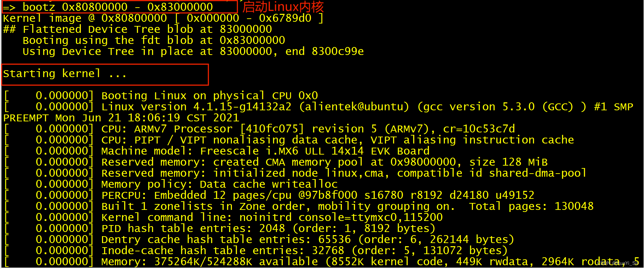Image resolution: width=644 pixels, height=269 pixels.
Task: Click the 'Starting kernel ...' line
Action: 65,73
